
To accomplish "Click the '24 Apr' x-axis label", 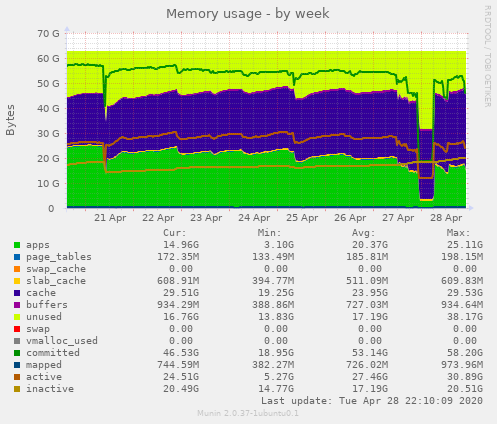I will coord(254,218).
